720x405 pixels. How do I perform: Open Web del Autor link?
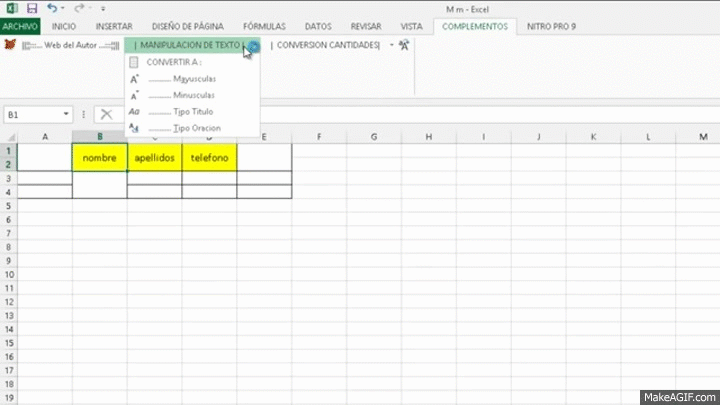click(x=71, y=45)
